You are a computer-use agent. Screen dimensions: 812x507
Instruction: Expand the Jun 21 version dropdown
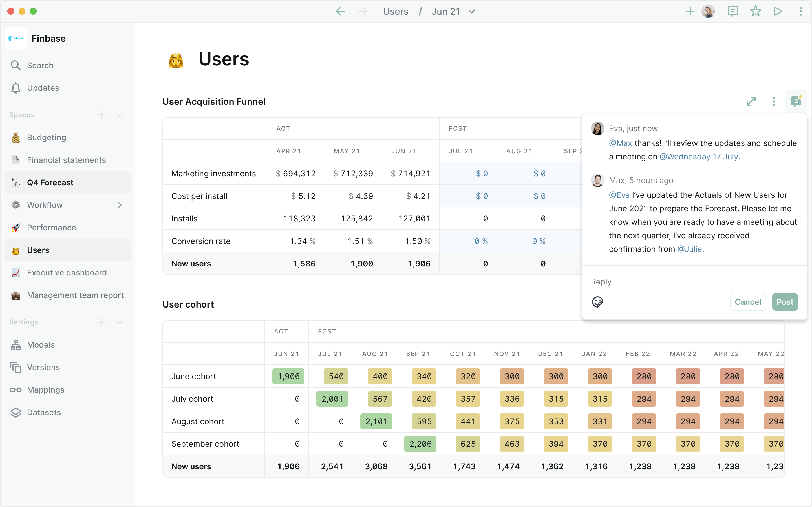pyautogui.click(x=472, y=11)
